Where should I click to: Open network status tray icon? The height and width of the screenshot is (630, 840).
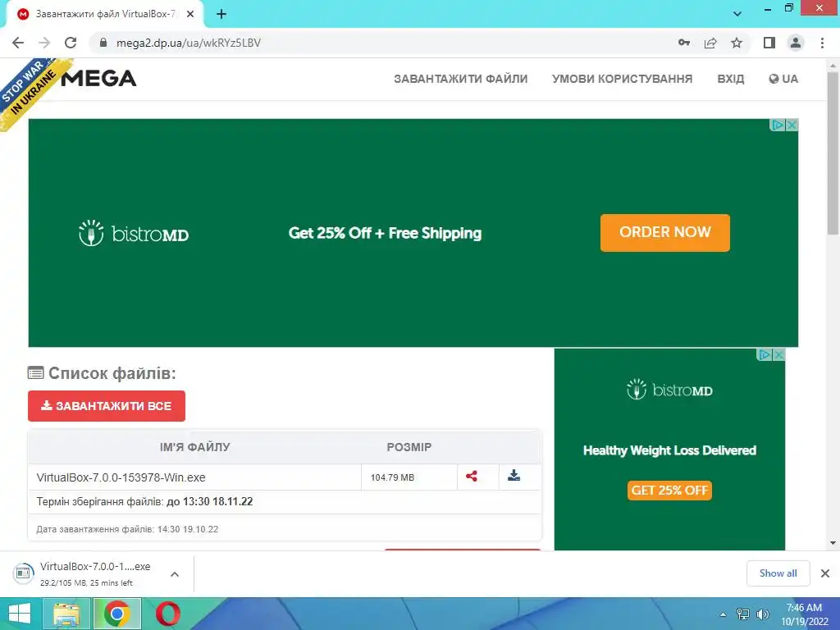pyautogui.click(x=743, y=614)
